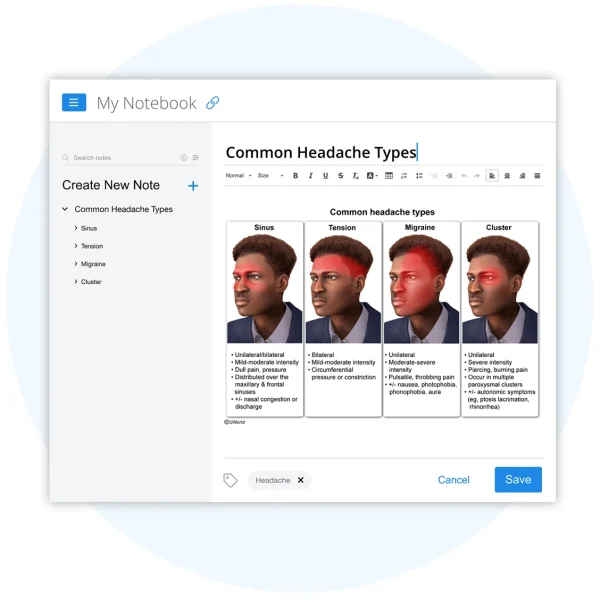
Task: Expand the Sinus note chevron
Action: coord(76,228)
